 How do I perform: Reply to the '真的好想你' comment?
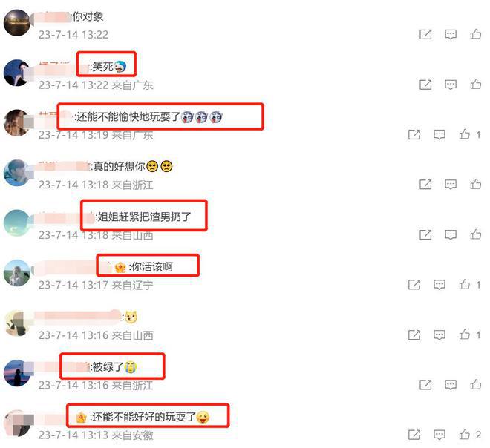(x=451, y=185)
